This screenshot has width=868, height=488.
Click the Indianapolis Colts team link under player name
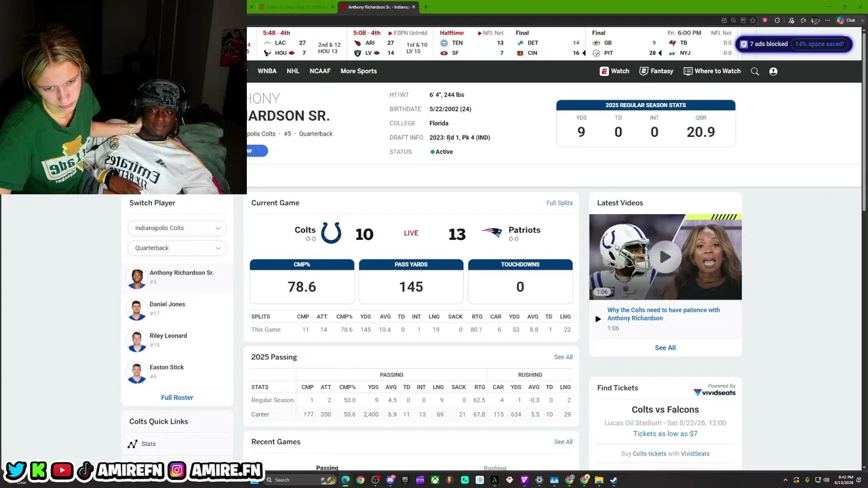261,134
